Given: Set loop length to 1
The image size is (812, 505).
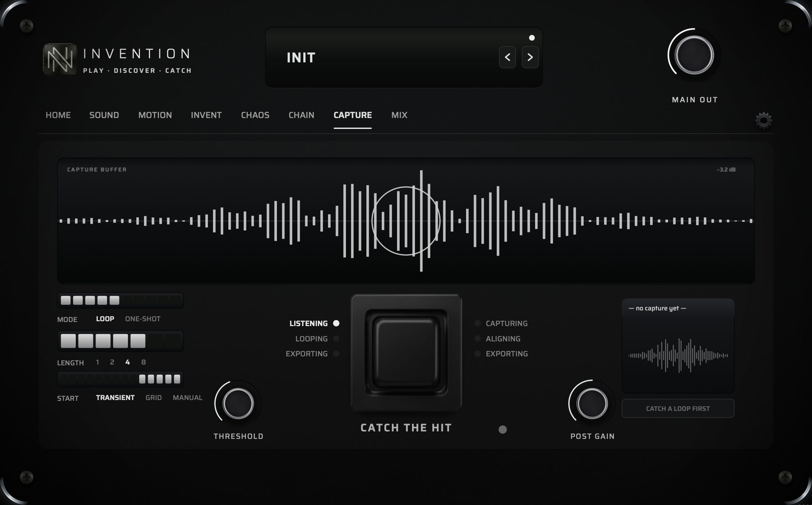Looking at the screenshot, I should [x=98, y=362].
